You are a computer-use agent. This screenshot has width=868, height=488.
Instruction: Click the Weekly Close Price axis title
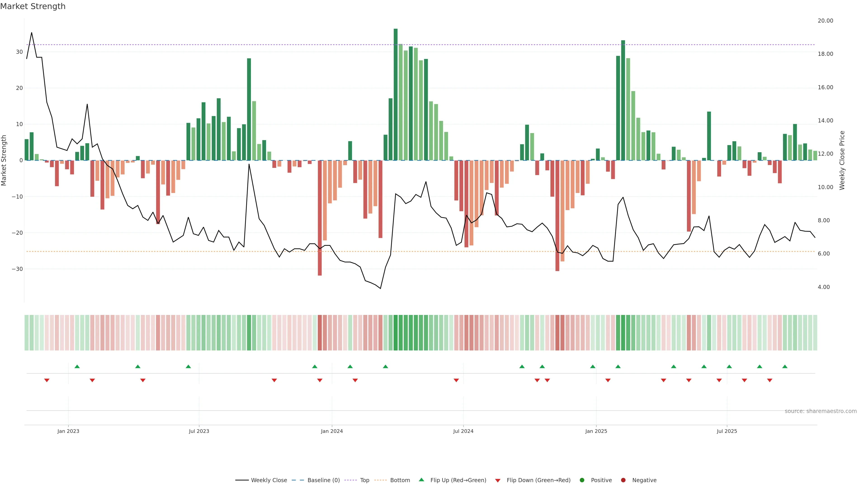click(x=842, y=160)
